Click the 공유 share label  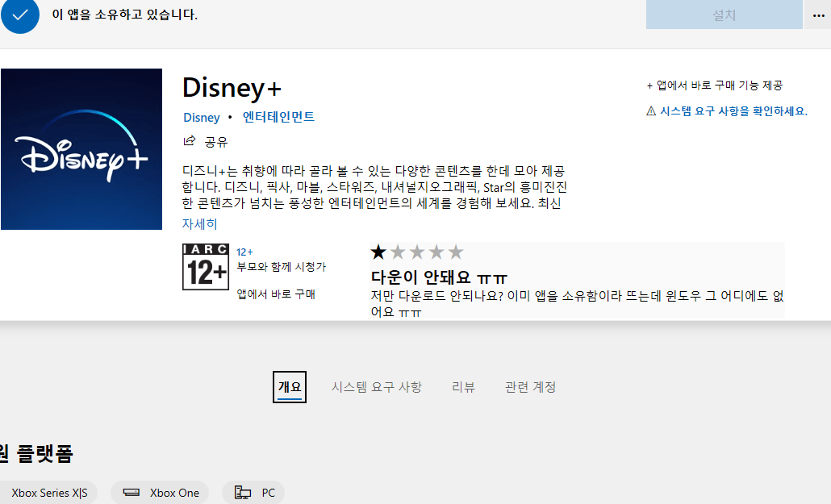(x=216, y=141)
